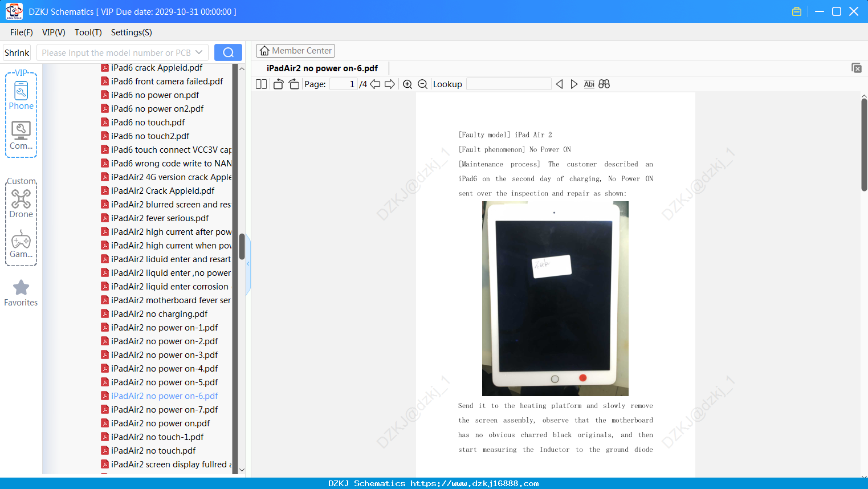This screenshot has width=868, height=489.
Task: Select the Game console category icon
Action: 21,244
